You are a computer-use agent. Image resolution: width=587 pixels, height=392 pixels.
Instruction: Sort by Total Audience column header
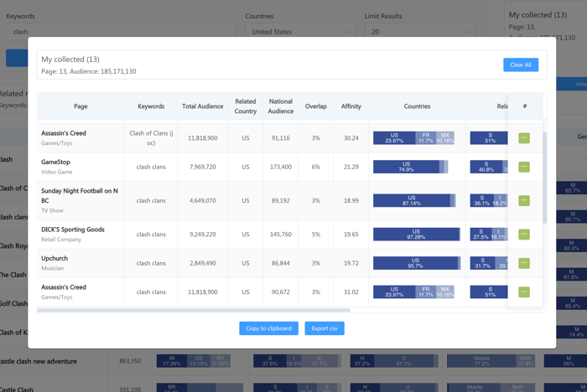click(x=203, y=106)
